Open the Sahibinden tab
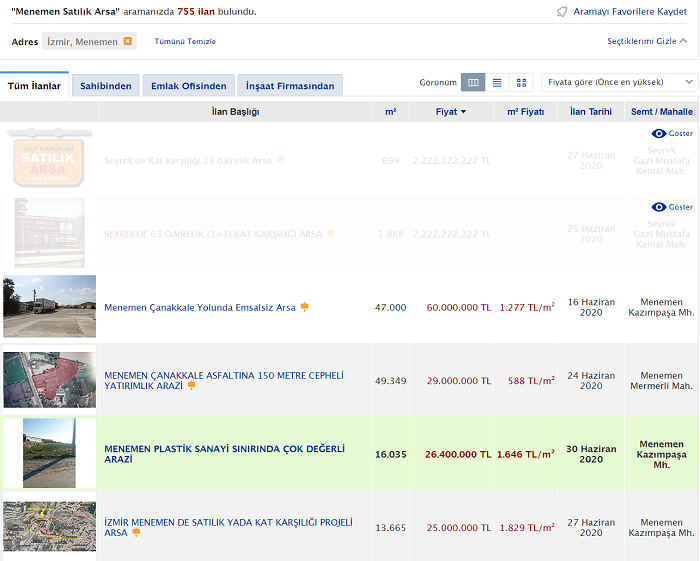 pos(106,86)
